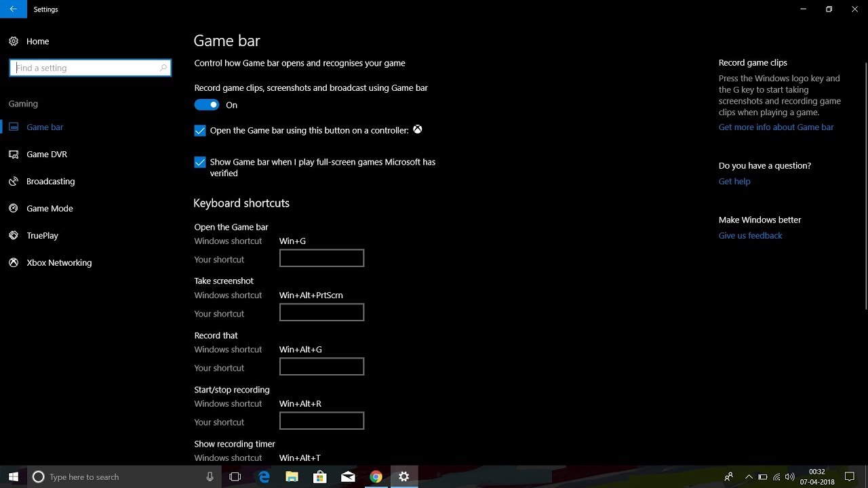Click the battery status icon

pos(763,476)
